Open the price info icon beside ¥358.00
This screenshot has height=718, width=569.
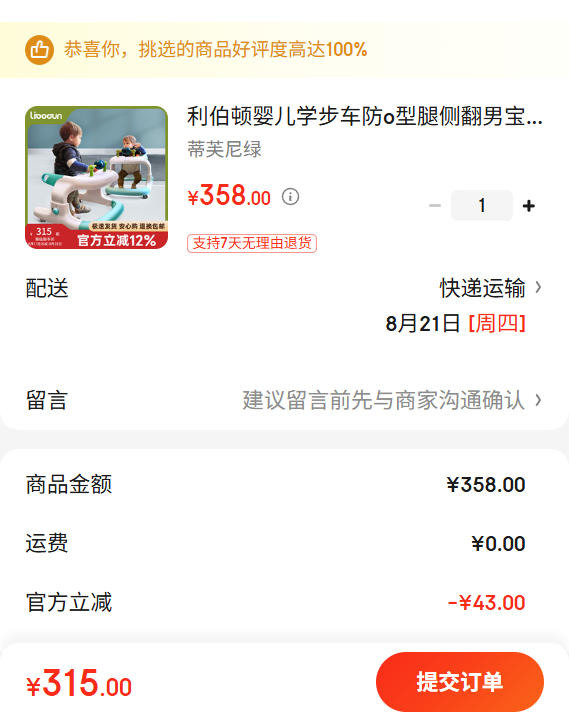[x=290, y=197]
